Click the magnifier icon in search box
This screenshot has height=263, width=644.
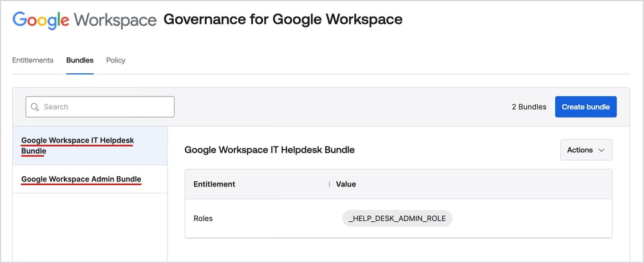pyautogui.click(x=35, y=107)
